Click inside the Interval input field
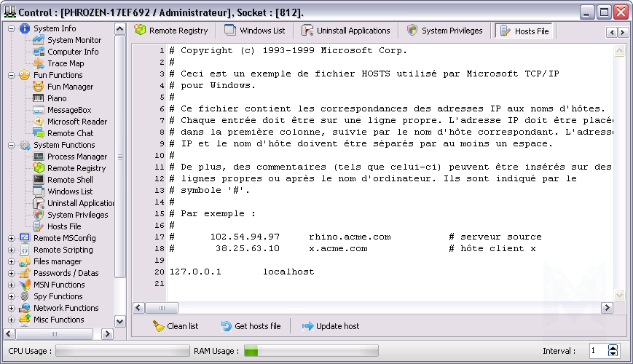The height and width of the screenshot is (364, 633). [597, 351]
